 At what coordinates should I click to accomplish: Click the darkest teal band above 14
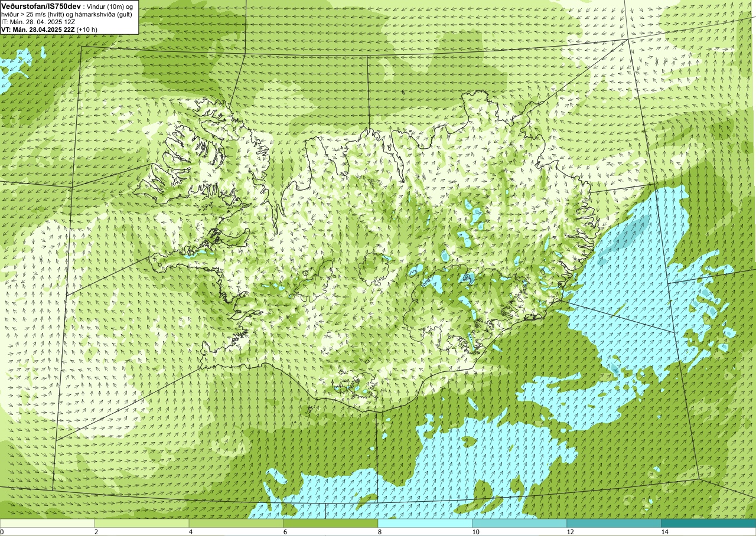click(709, 523)
